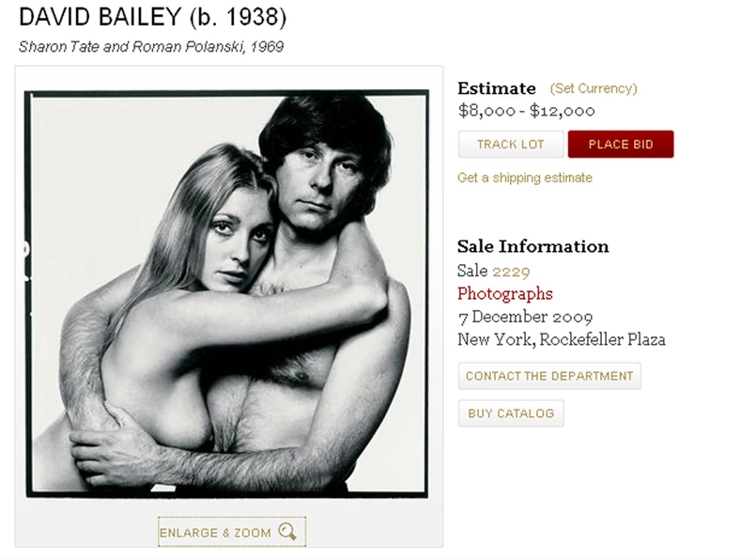Open the Set Currency link
The width and height of the screenshot is (756, 560).
594,88
